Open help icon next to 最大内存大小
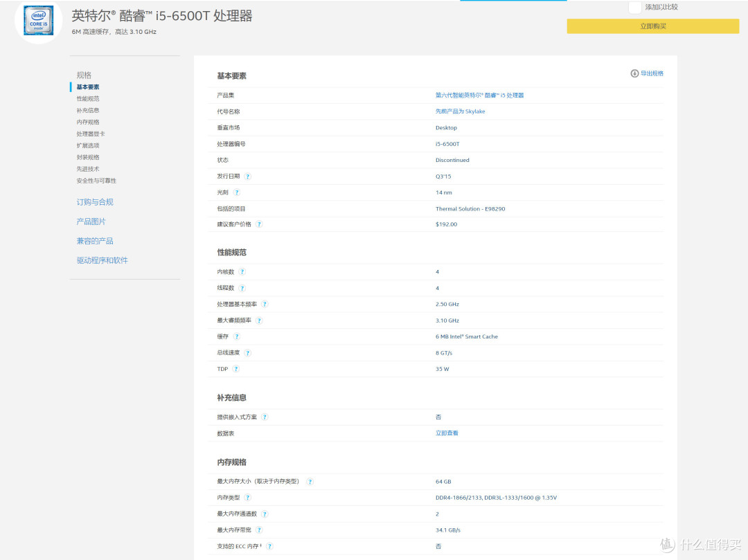The image size is (748, 560). 310,481
